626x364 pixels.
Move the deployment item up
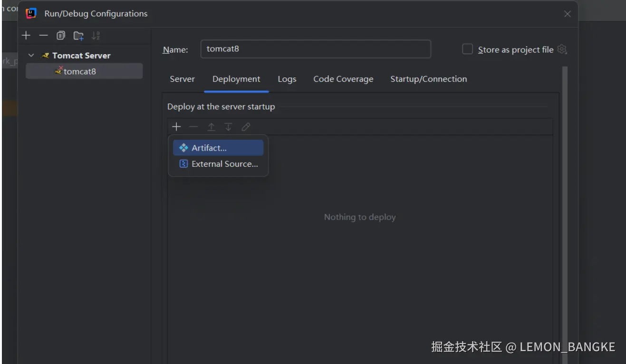(211, 127)
